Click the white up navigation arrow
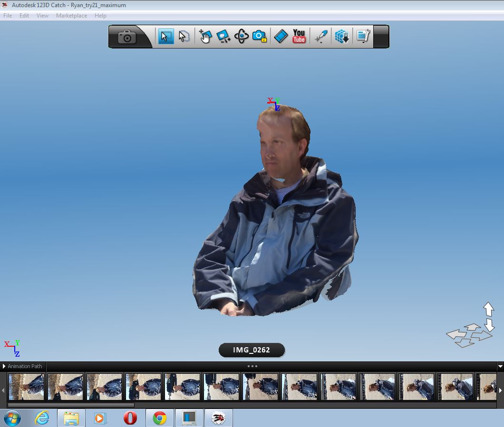The width and height of the screenshot is (504, 427). (489, 309)
